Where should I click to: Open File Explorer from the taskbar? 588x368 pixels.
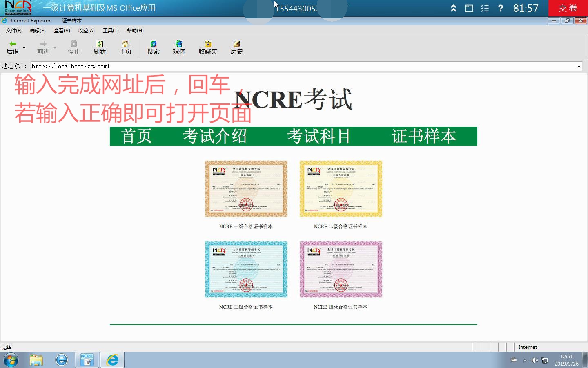click(x=36, y=360)
